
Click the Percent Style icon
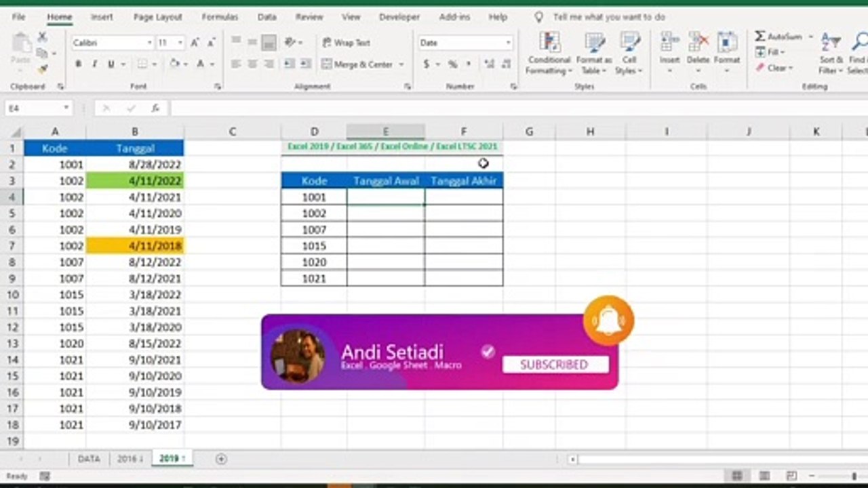452,64
